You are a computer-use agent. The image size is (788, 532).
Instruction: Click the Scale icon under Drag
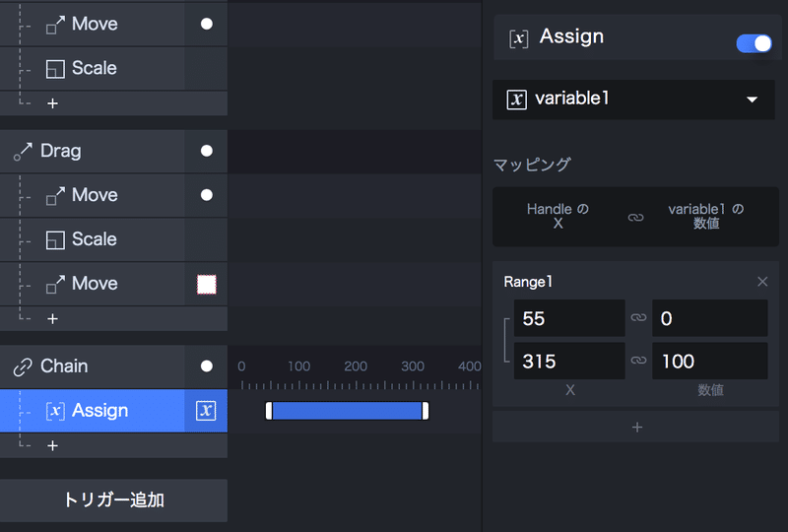point(55,239)
